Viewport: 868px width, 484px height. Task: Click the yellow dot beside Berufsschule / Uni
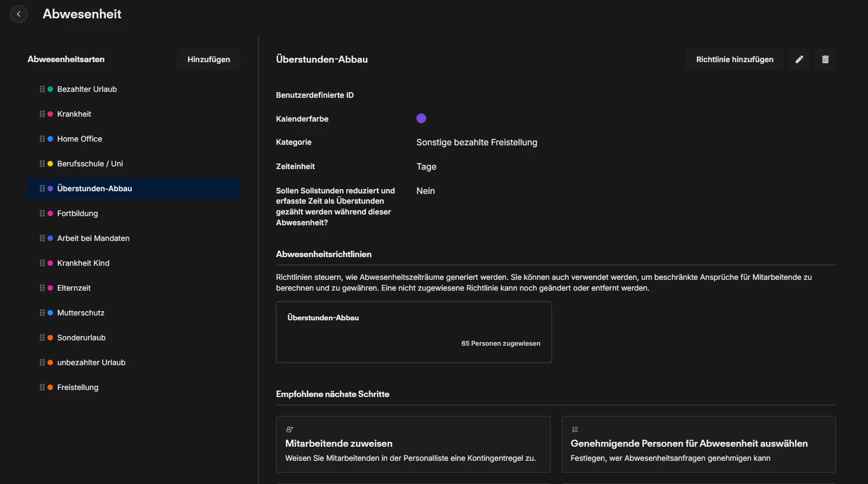[x=50, y=164]
